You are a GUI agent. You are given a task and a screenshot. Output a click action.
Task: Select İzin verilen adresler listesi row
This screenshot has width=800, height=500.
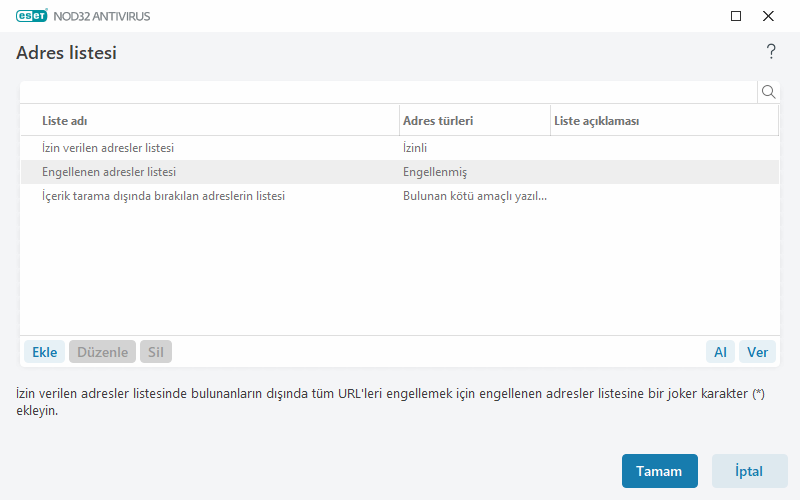click(115, 148)
